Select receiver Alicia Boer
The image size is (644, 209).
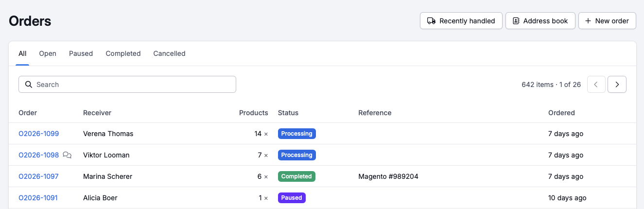(100, 198)
